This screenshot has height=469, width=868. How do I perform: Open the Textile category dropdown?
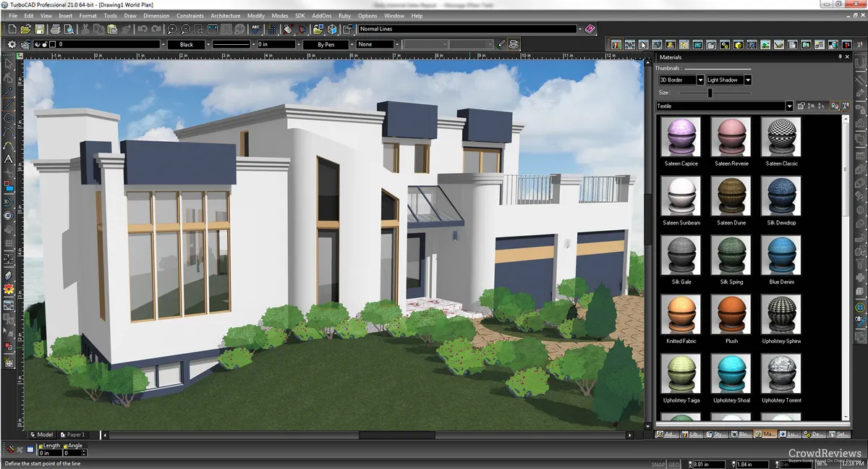pyautogui.click(x=788, y=106)
